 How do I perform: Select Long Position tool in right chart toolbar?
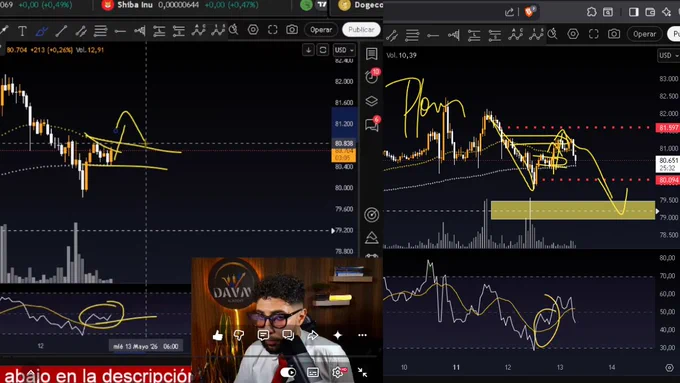(x=474, y=35)
